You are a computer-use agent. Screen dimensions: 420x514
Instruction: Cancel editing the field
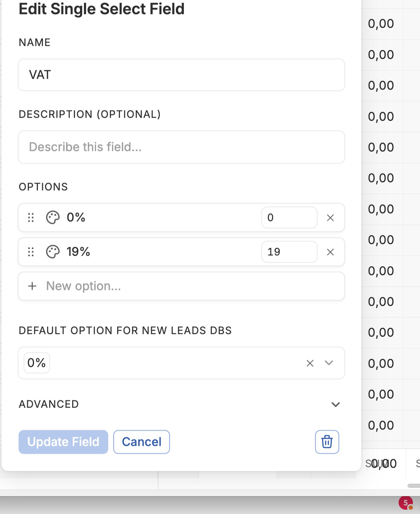tap(141, 442)
